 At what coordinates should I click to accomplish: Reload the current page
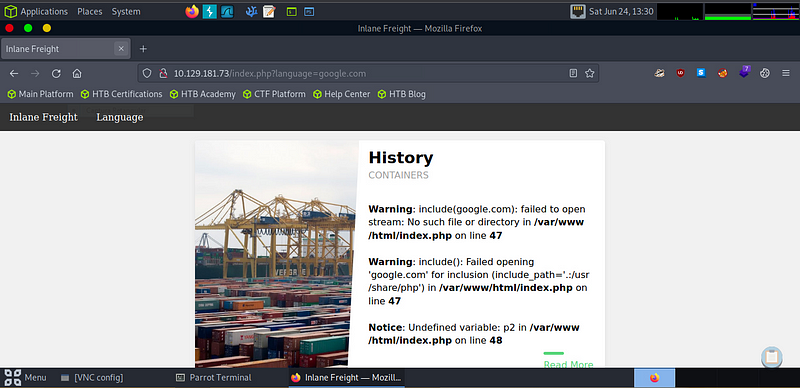pyautogui.click(x=56, y=74)
